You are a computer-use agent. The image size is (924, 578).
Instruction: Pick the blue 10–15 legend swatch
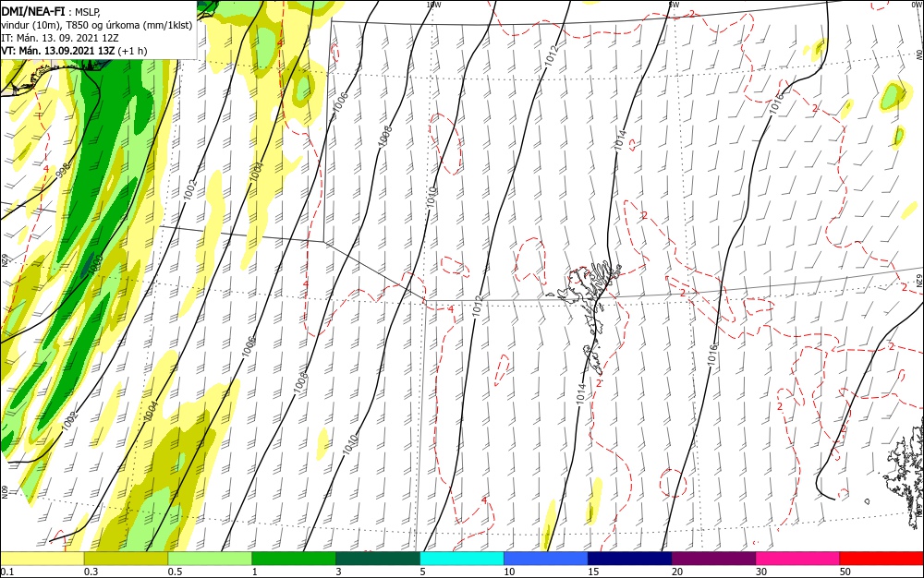pos(546,560)
